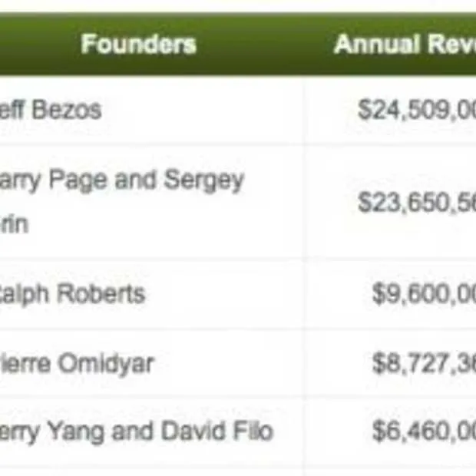
Task: Click the surname "Omidyar" in the table
Action: 110,363
